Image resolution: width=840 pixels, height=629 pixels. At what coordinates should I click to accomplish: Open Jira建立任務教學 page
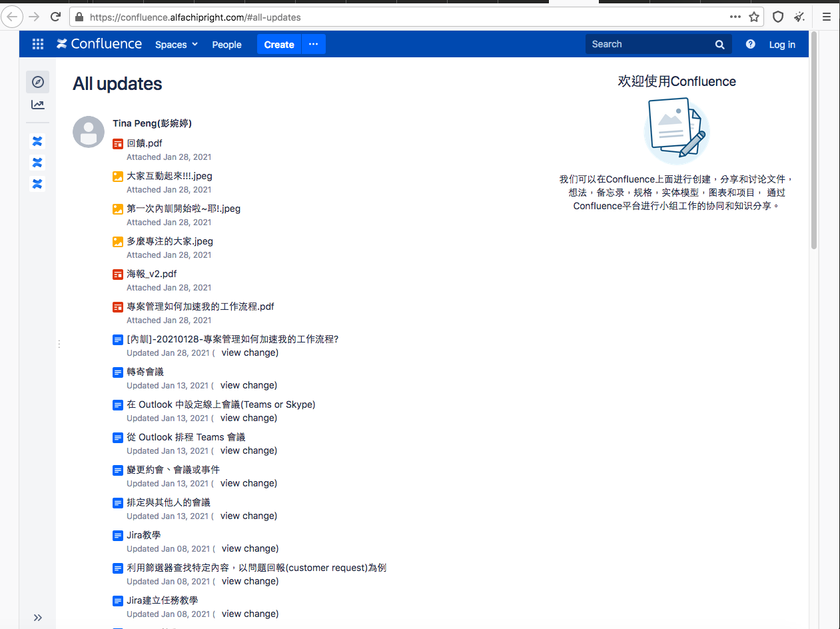pyautogui.click(x=163, y=600)
